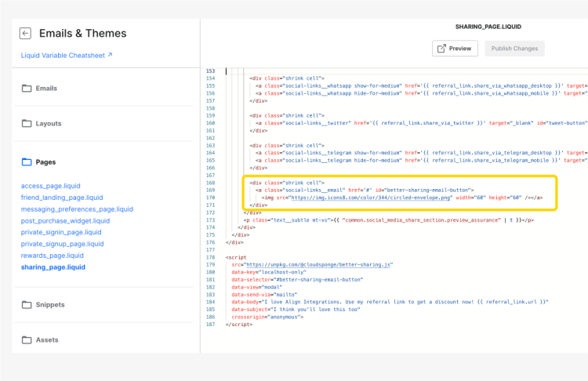Click line number 187 in the gutter

[210, 325]
